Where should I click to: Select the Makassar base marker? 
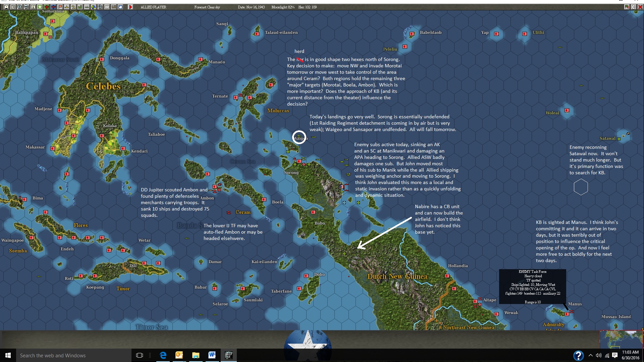[53, 148]
